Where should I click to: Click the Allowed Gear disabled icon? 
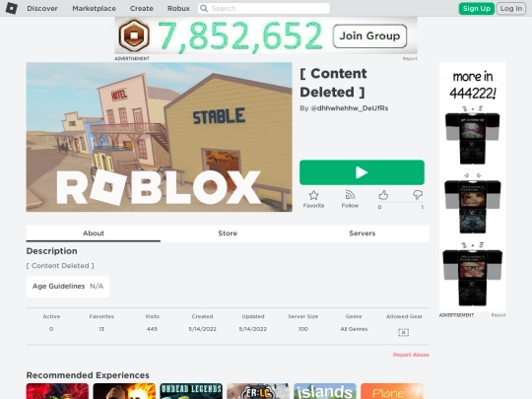point(403,332)
